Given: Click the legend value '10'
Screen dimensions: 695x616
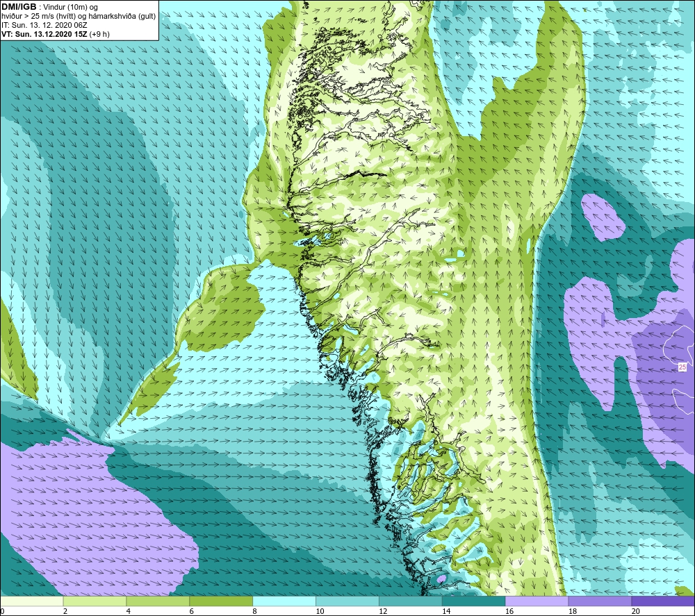Looking at the screenshot, I should pos(320,612).
